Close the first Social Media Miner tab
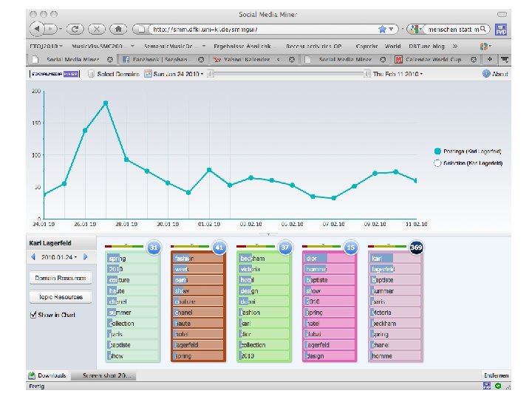Viewport: 532px width, 399px height. [x=110, y=60]
